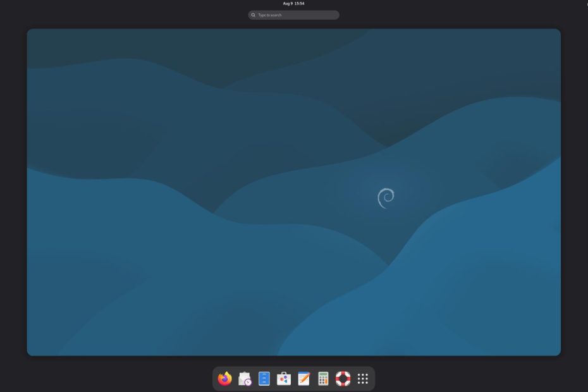Open the Software store bag icon
The height and width of the screenshot is (392, 588).
click(284, 379)
